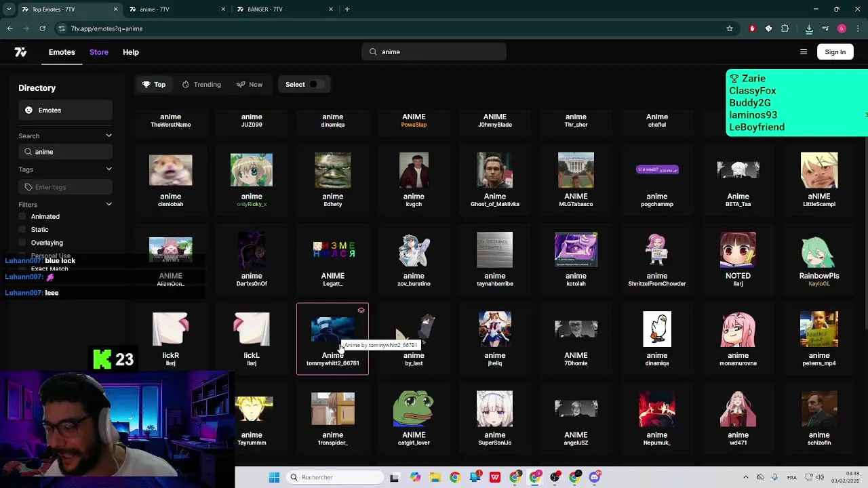Open the Chrome profile avatar
The height and width of the screenshot is (488, 868).
point(842,28)
